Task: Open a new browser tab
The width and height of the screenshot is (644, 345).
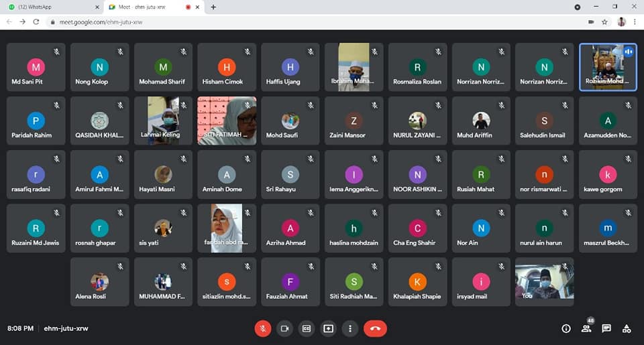Action: coord(213,7)
